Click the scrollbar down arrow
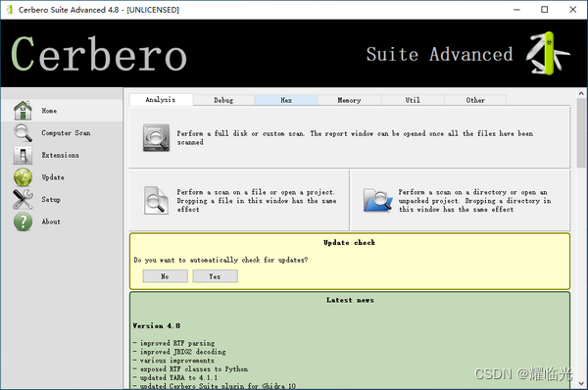Screen dimensions: 588x390 pyautogui.click(x=581, y=383)
